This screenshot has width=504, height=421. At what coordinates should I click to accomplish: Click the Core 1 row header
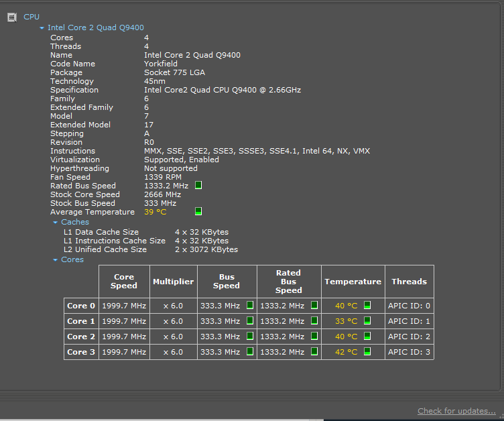(81, 321)
